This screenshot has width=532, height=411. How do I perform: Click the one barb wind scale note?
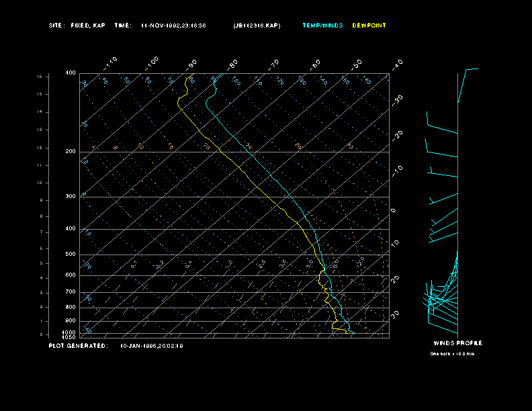(x=454, y=353)
